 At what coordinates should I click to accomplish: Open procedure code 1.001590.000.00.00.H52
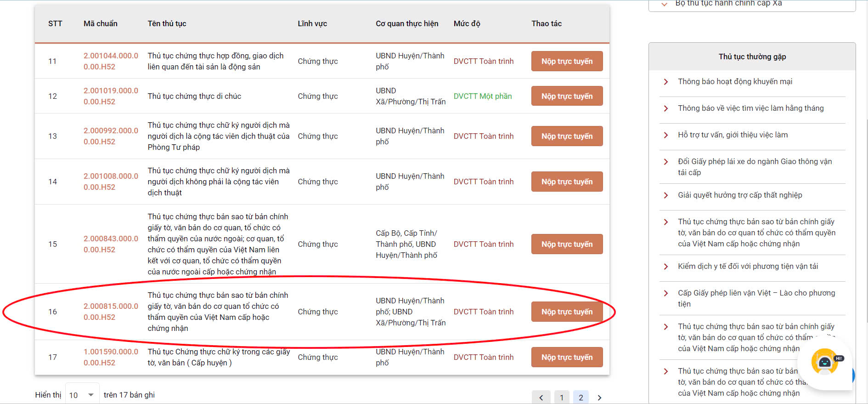(x=111, y=357)
